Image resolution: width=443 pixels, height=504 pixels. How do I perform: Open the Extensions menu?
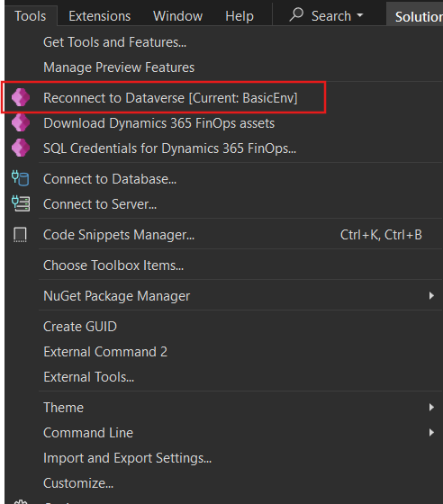(x=100, y=16)
